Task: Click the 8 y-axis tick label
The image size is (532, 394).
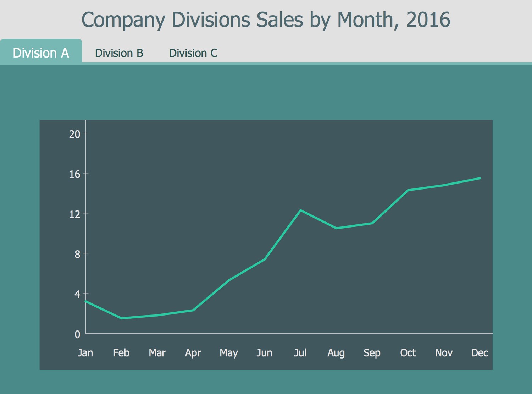Action: point(77,254)
